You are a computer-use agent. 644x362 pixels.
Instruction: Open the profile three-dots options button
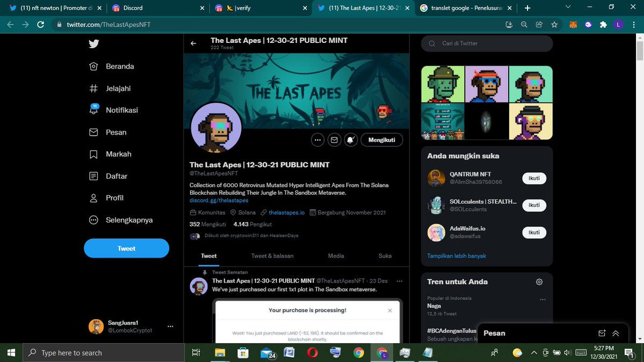pos(317,140)
